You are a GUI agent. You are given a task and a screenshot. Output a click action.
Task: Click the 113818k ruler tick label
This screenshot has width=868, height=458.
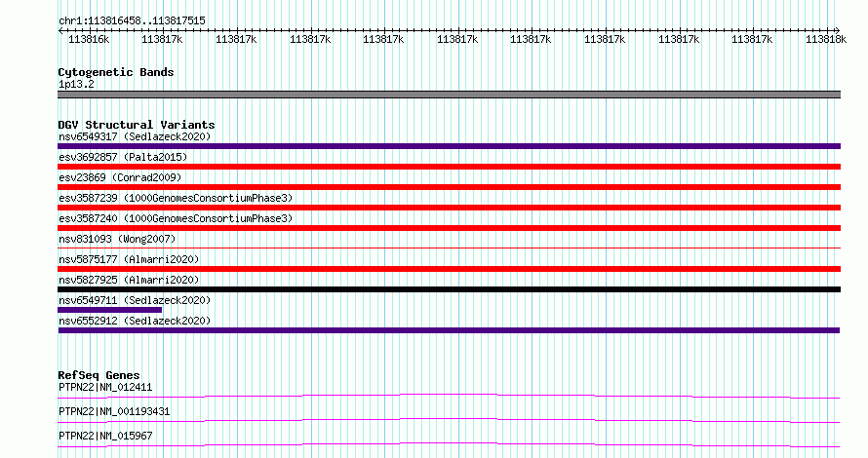click(826, 39)
